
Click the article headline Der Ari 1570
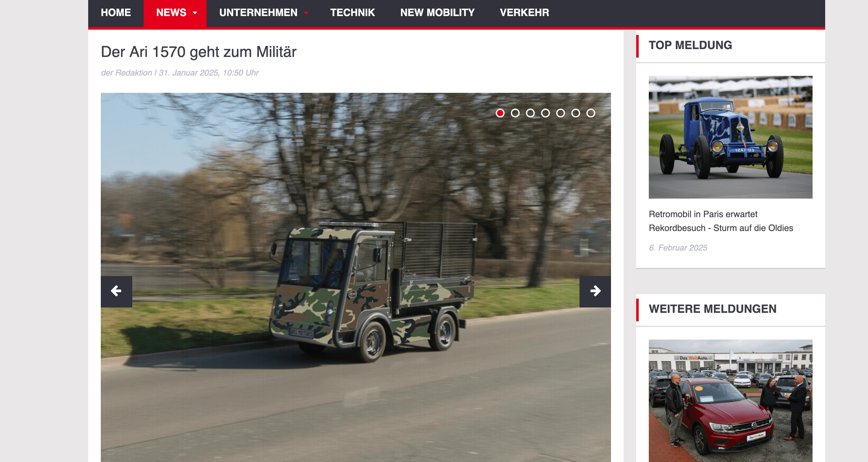pyautogui.click(x=198, y=52)
